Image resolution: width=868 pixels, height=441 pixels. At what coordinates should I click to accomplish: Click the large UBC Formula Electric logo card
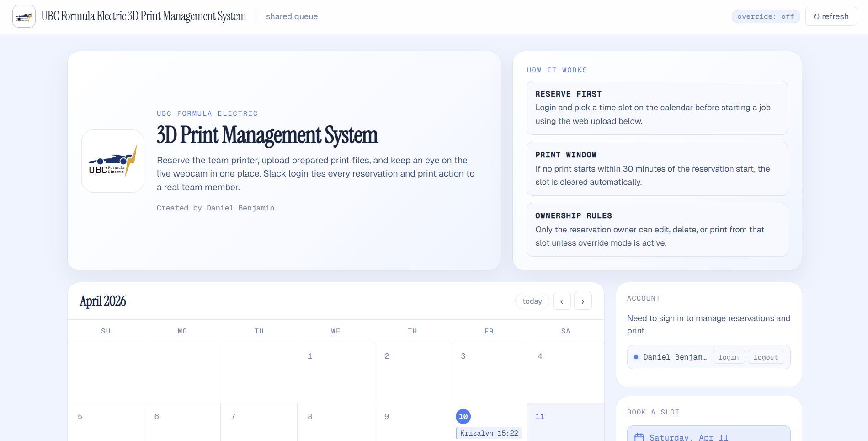[x=113, y=161]
